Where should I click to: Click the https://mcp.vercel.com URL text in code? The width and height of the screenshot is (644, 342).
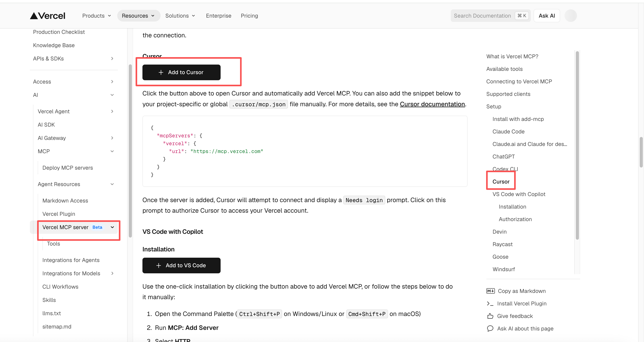(226, 151)
